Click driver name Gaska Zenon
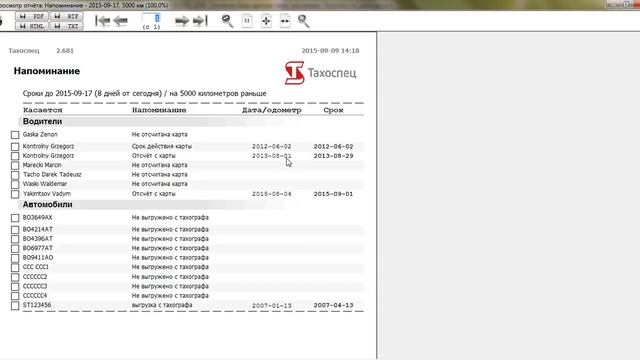Viewport: 640px width, 360px height. pos(40,134)
